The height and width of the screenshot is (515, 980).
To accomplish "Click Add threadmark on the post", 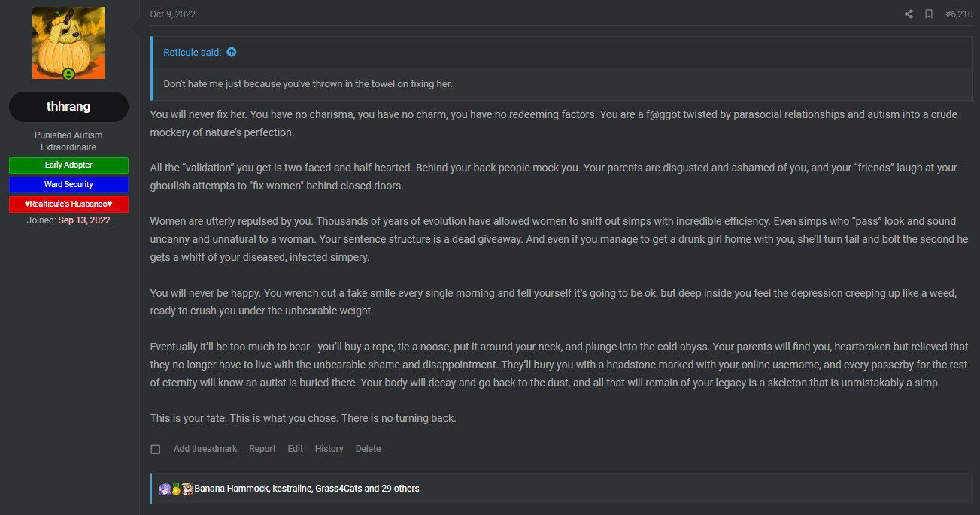I will click(205, 449).
